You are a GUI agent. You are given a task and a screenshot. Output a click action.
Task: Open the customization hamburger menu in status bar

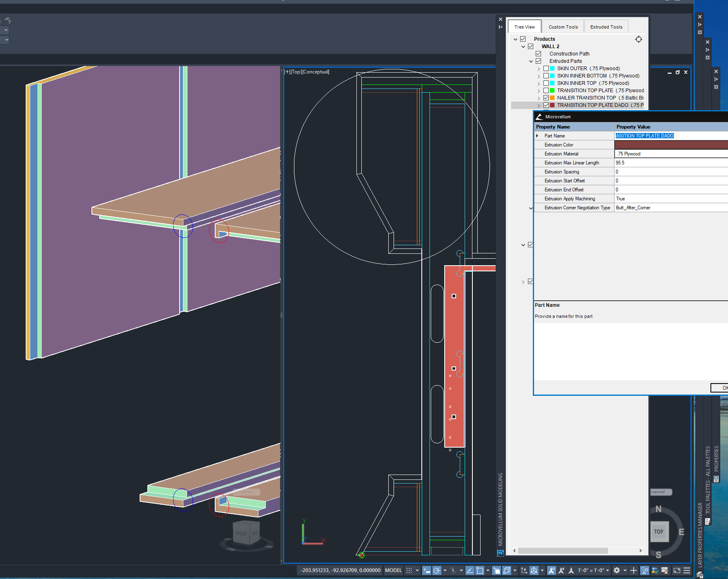(x=687, y=570)
